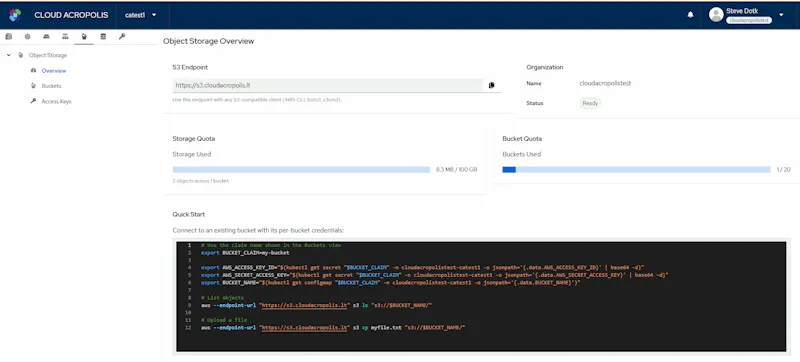Click the 'Organization' section label

(545, 67)
